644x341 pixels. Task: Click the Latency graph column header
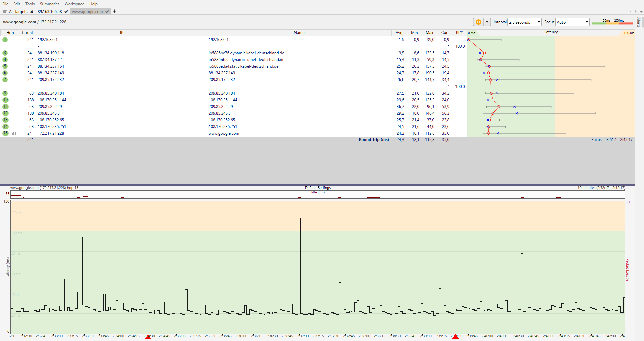pyautogui.click(x=551, y=32)
